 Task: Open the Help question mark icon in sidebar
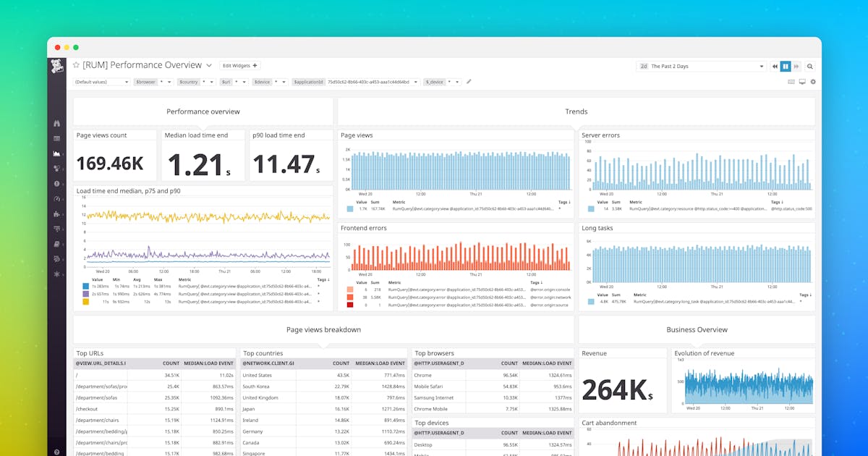(56, 452)
